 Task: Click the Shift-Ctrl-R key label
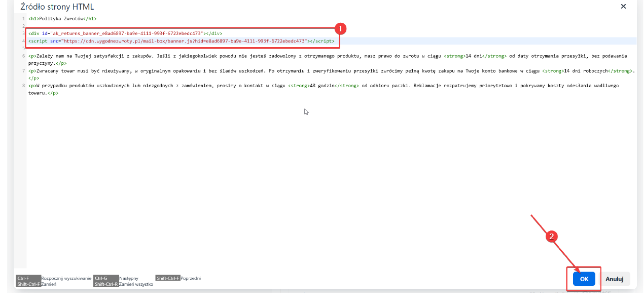point(106,284)
